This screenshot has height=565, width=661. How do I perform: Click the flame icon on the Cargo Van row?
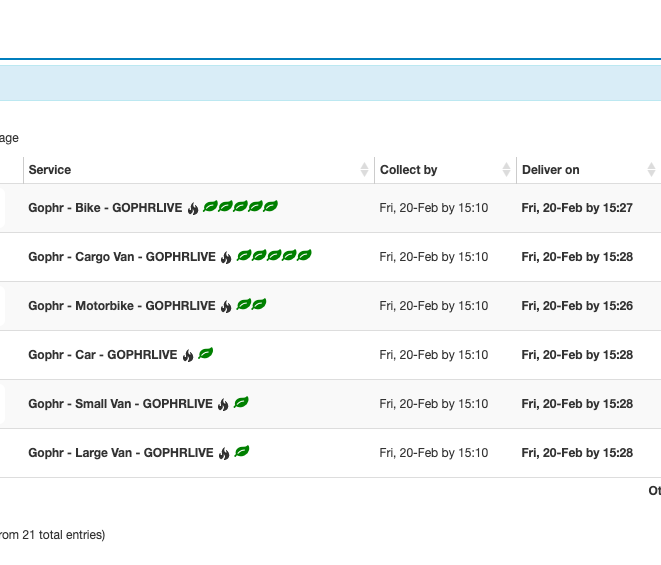coord(226,257)
